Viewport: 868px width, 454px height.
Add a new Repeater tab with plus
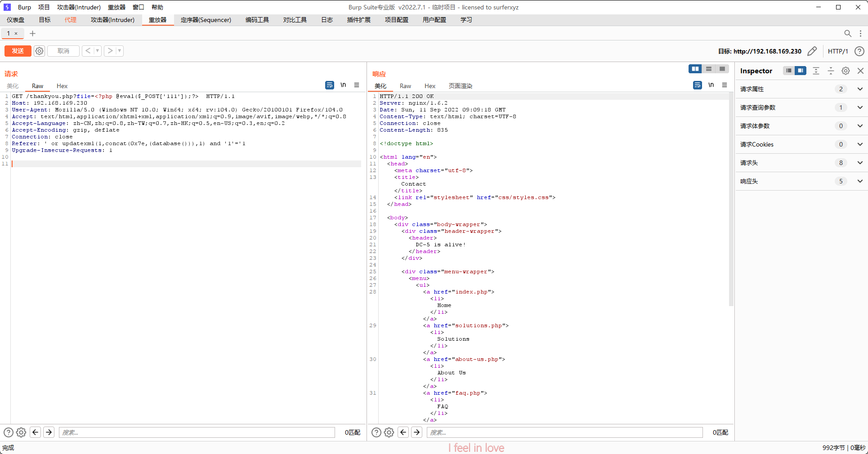pyautogui.click(x=32, y=33)
